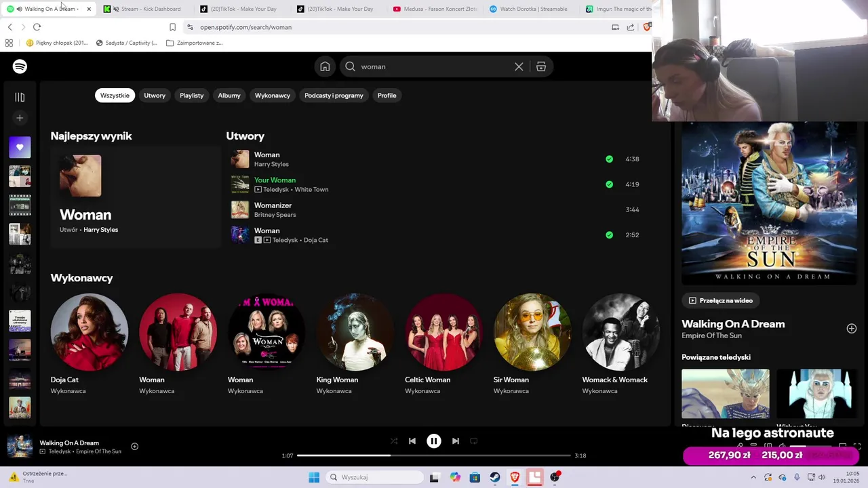
Task: Open the Microsoft Store taskbar icon
Action: tap(475, 477)
